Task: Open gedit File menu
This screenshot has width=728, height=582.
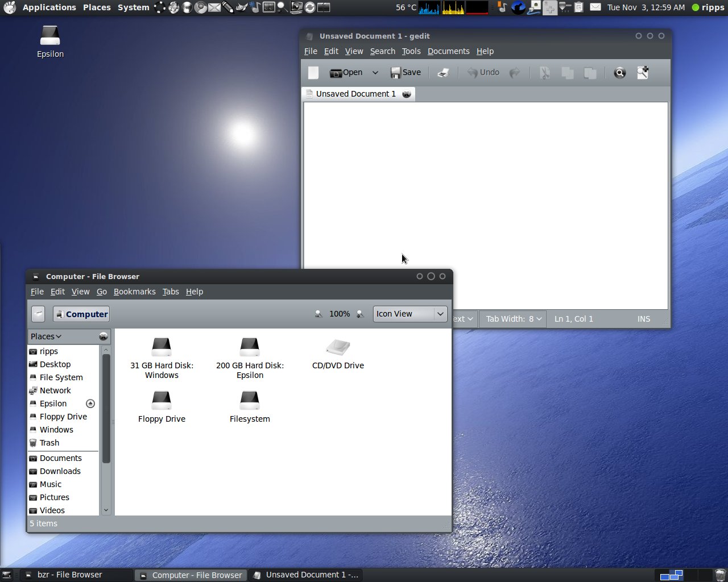Action: click(311, 51)
